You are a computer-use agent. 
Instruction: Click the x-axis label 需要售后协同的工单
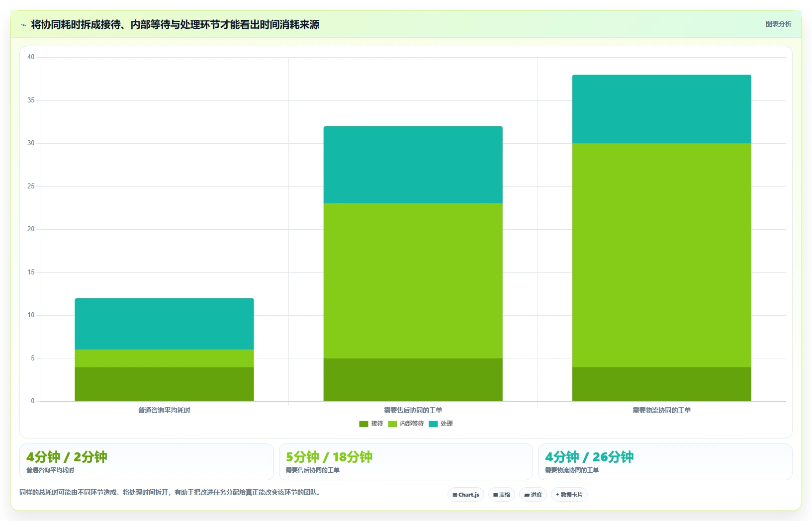[413, 410]
